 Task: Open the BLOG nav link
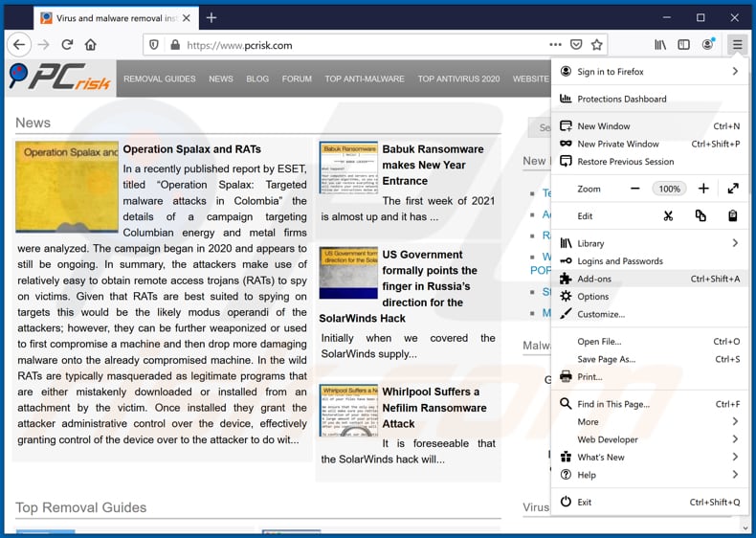click(257, 78)
